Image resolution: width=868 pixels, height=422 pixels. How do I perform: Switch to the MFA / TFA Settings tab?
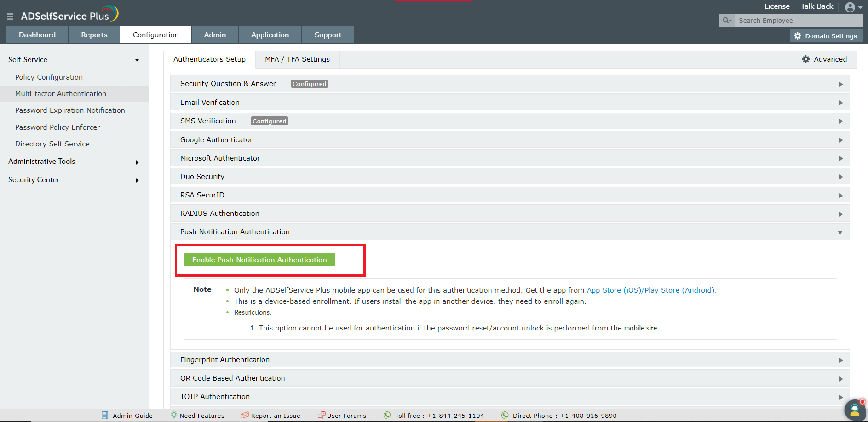click(x=297, y=59)
